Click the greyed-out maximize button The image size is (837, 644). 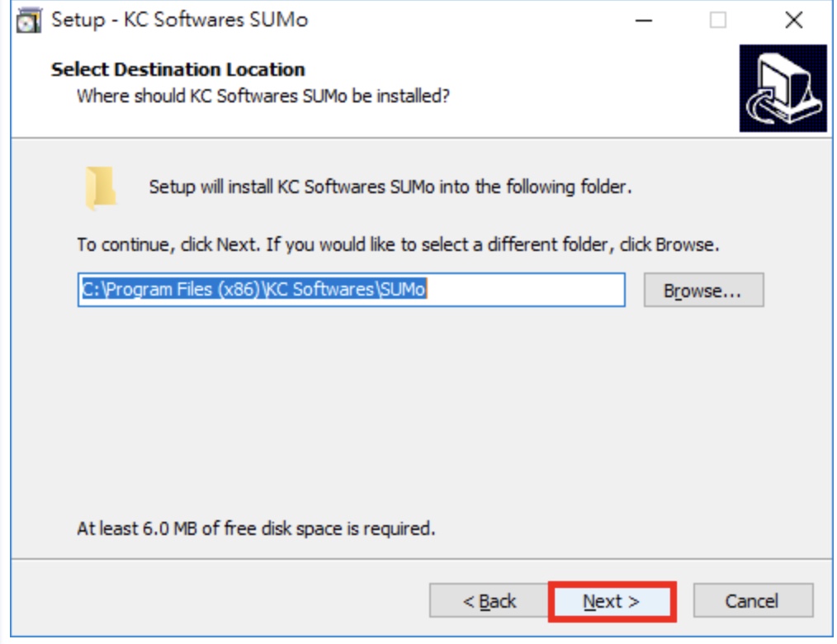(x=717, y=21)
